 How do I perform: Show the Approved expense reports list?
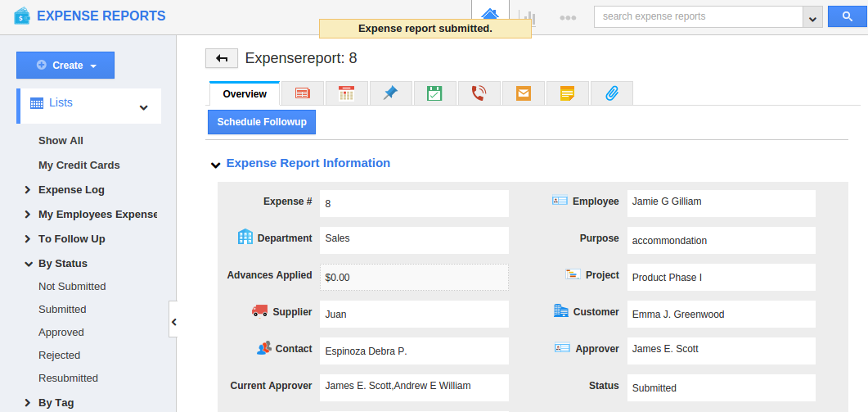61,333
